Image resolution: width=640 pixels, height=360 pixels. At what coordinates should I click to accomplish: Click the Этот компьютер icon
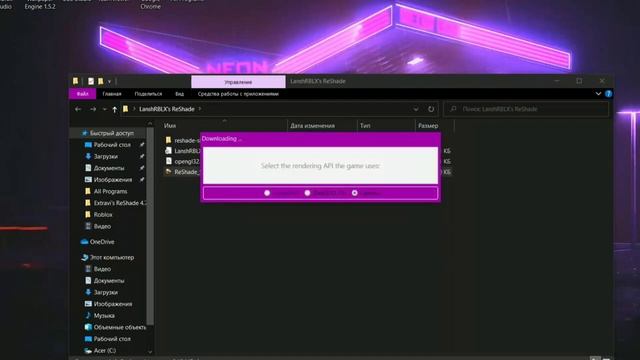pos(84,257)
